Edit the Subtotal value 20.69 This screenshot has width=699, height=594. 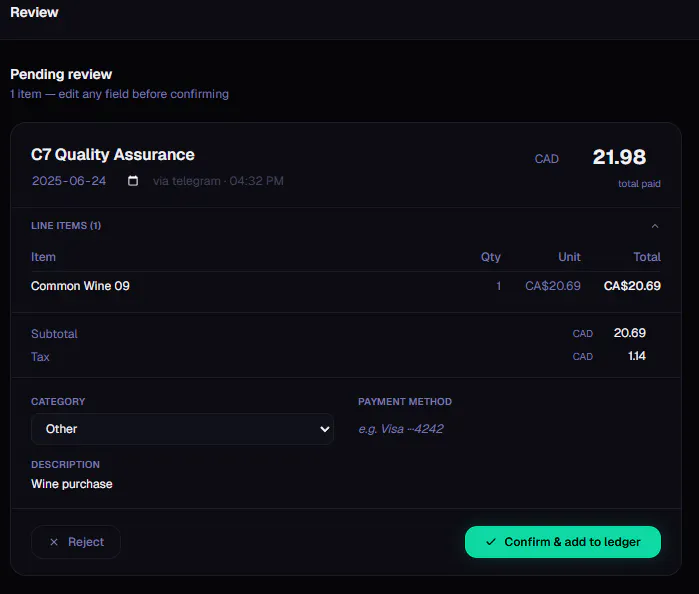629,333
